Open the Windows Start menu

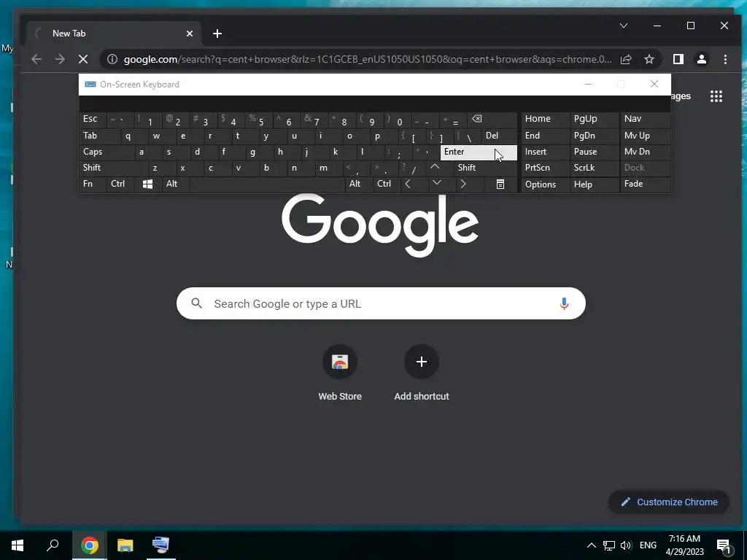coord(18,545)
